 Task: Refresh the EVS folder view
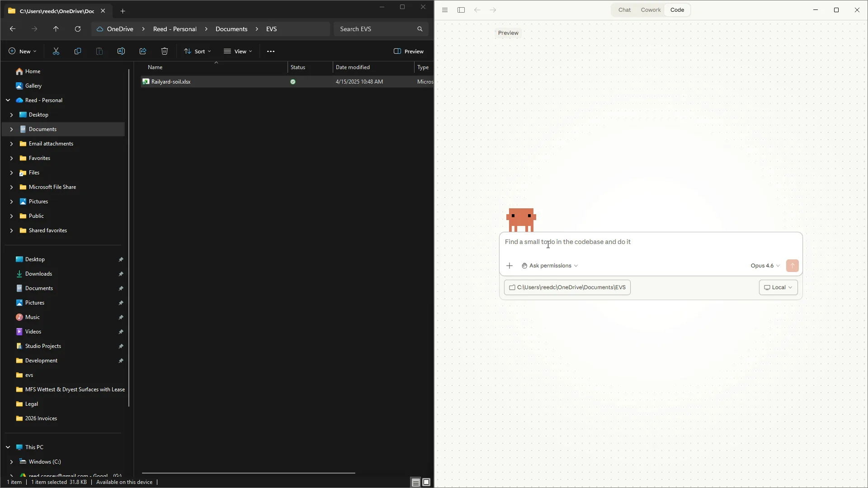(78, 29)
